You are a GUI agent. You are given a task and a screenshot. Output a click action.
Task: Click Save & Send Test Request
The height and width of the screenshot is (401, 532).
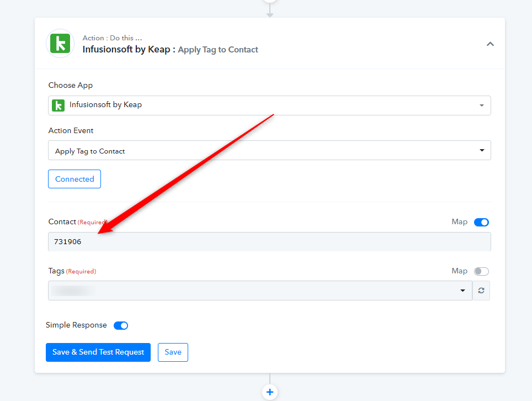pyautogui.click(x=98, y=352)
